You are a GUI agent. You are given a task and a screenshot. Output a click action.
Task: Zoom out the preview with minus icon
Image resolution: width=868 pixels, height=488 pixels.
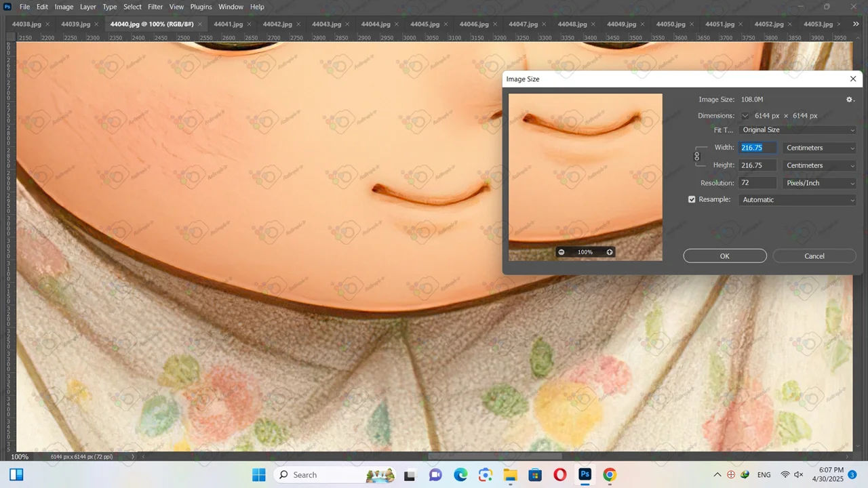click(561, 252)
